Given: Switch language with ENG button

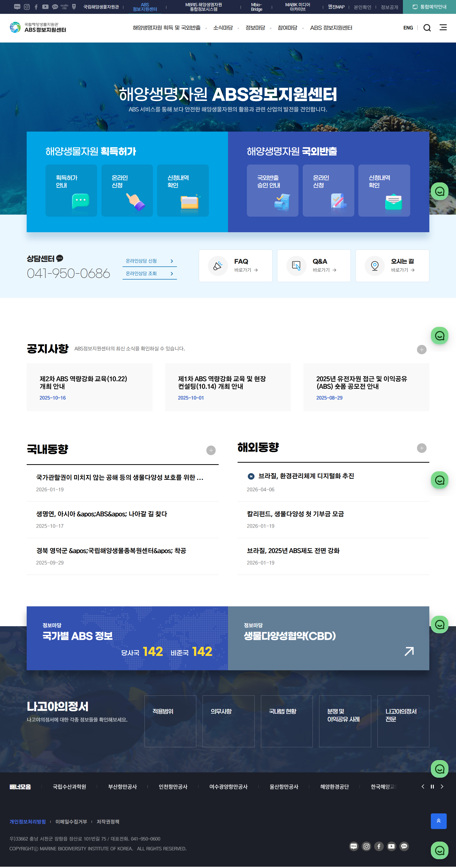Looking at the screenshot, I should (x=408, y=28).
